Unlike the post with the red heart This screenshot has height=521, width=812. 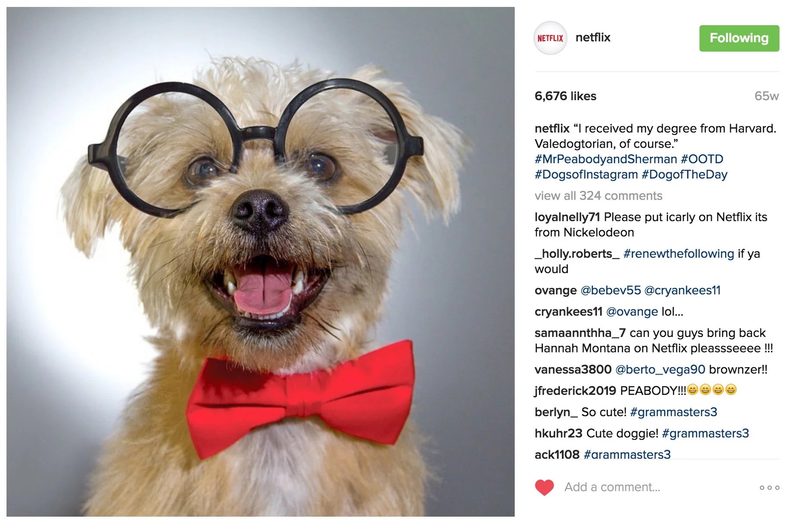click(545, 487)
